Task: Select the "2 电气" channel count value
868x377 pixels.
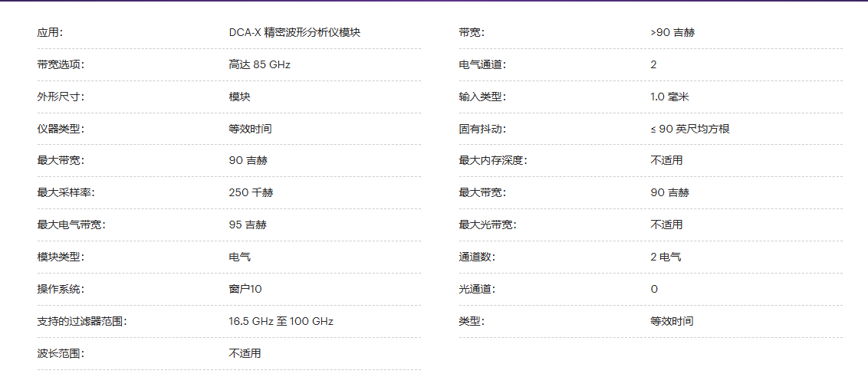Action: (x=665, y=257)
